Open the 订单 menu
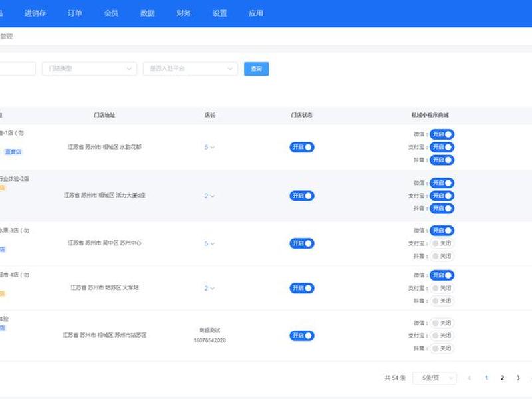The image size is (532, 399). point(75,13)
